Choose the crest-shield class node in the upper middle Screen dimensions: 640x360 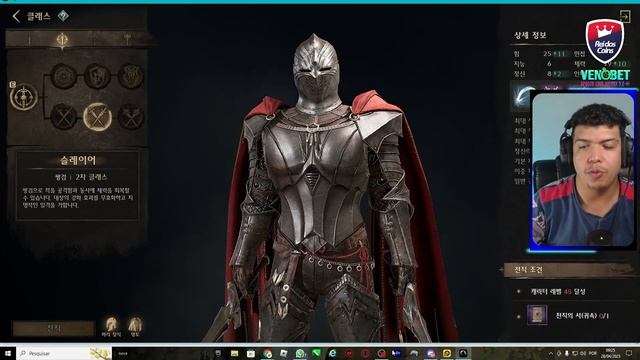[97, 76]
